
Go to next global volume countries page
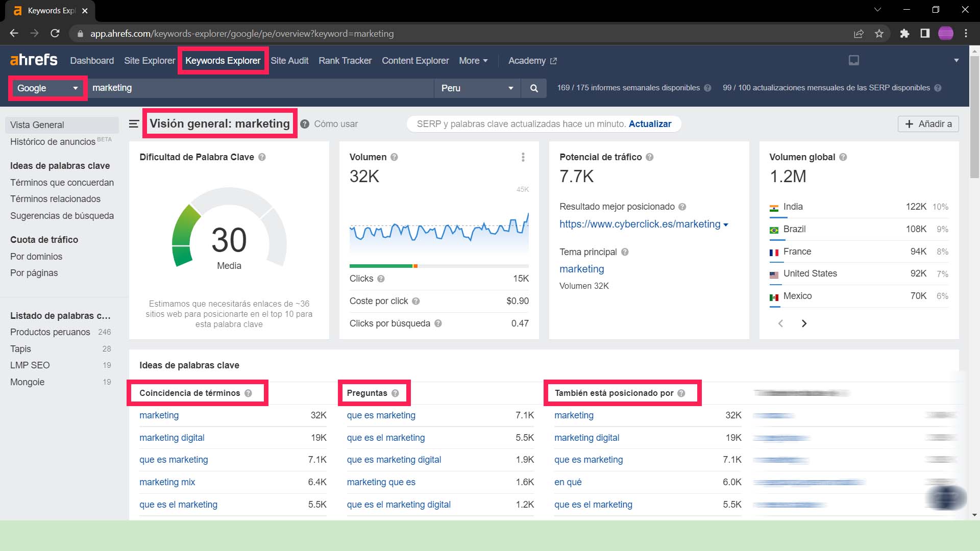point(804,323)
